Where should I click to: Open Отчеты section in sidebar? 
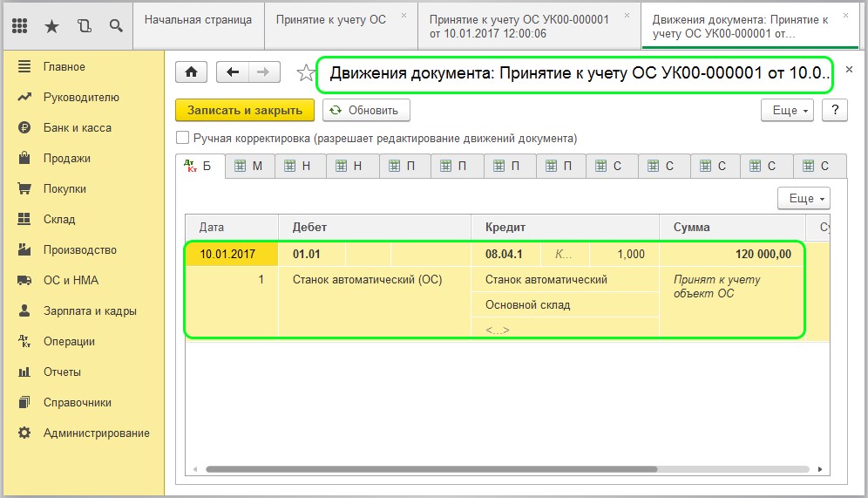[62, 372]
